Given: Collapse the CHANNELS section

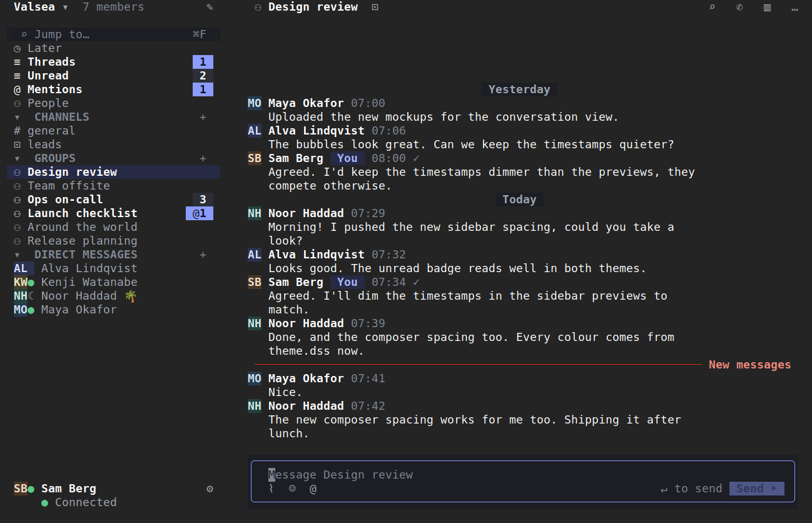Looking at the screenshot, I should click(17, 117).
